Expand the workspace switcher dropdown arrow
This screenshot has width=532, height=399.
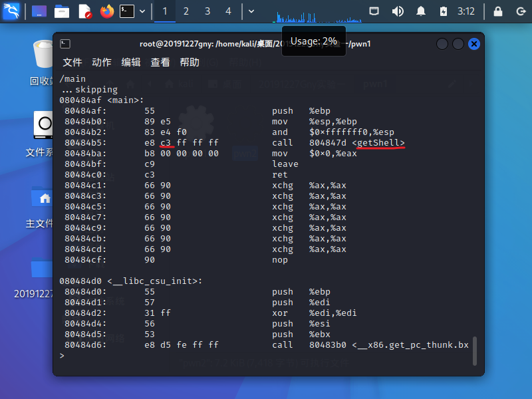click(x=251, y=11)
